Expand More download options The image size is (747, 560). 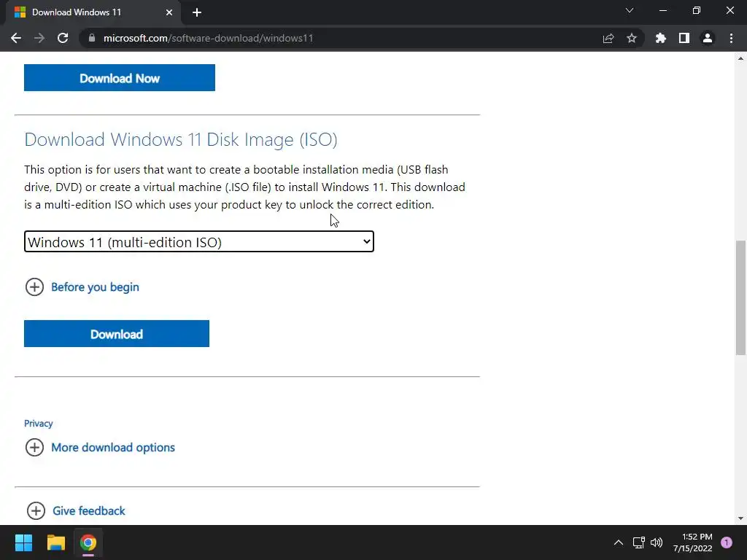pos(100,448)
